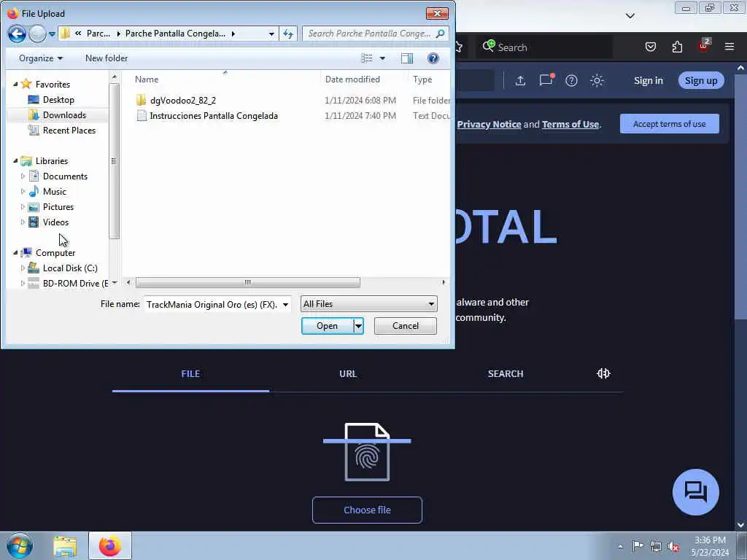This screenshot has height=560, width=747.
Task: Collapse the Computer tree group
Action: [15, 252]
